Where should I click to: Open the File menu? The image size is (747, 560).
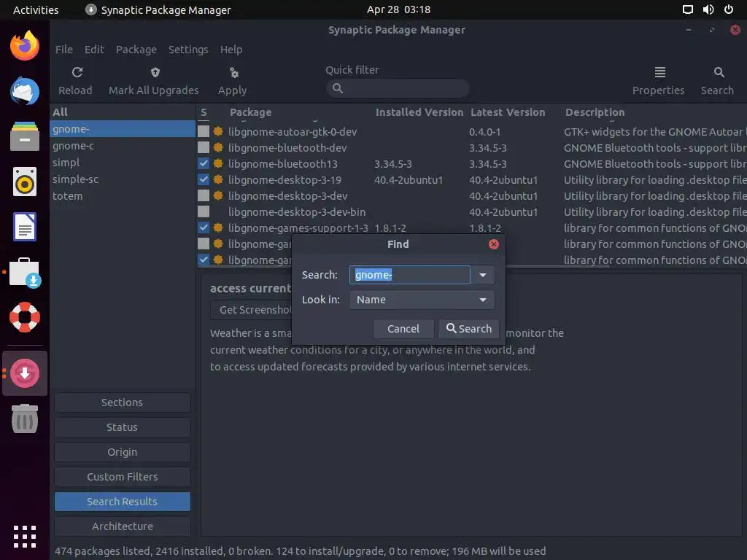pyautogui.click(x=64, y=50)
